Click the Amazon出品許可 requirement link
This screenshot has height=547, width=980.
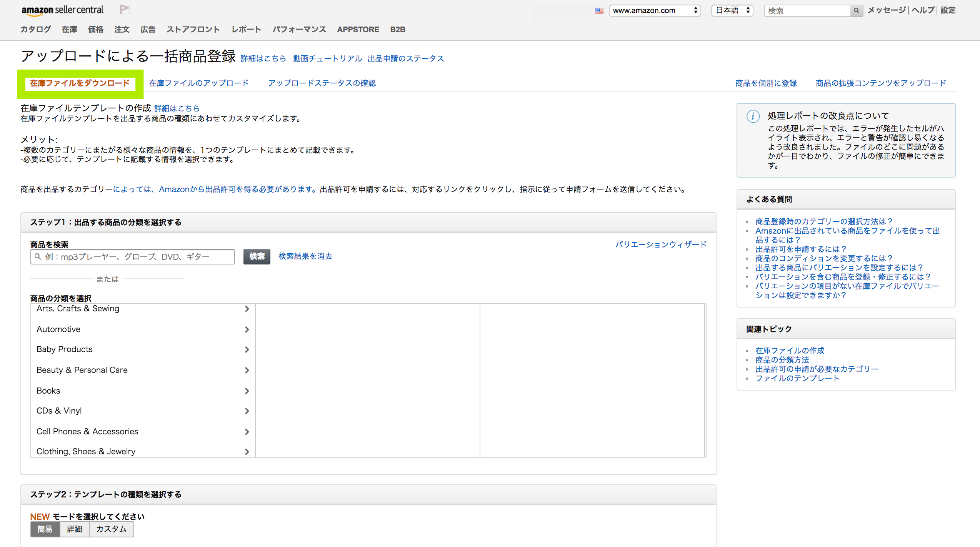[x=215, y=190]
